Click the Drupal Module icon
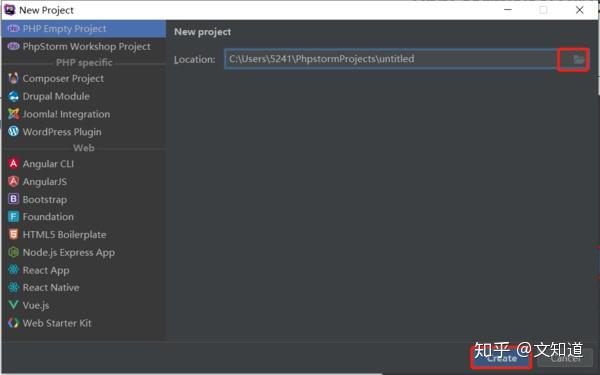 pyautogui.click(x=13, y=96)
